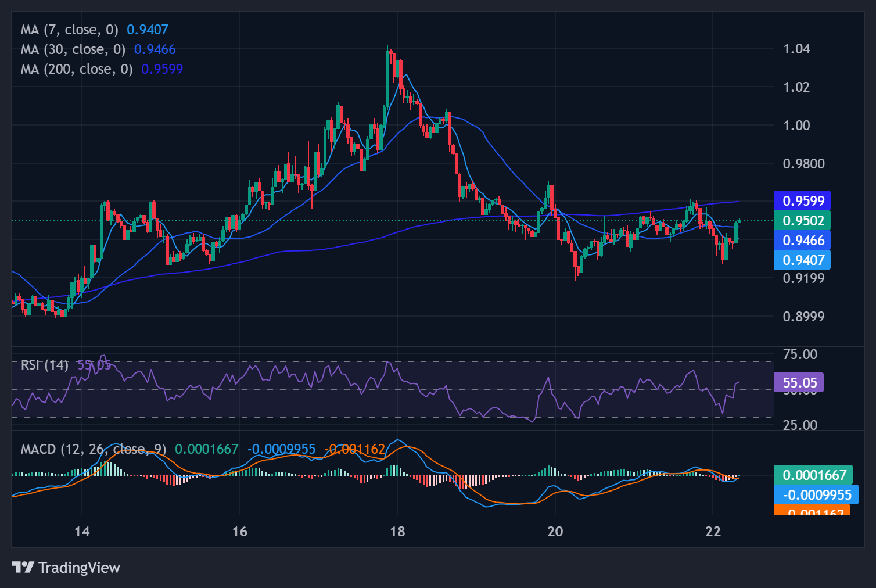
Task: Click the RSI (14) indicator label
Action: (x=44, y=365)
